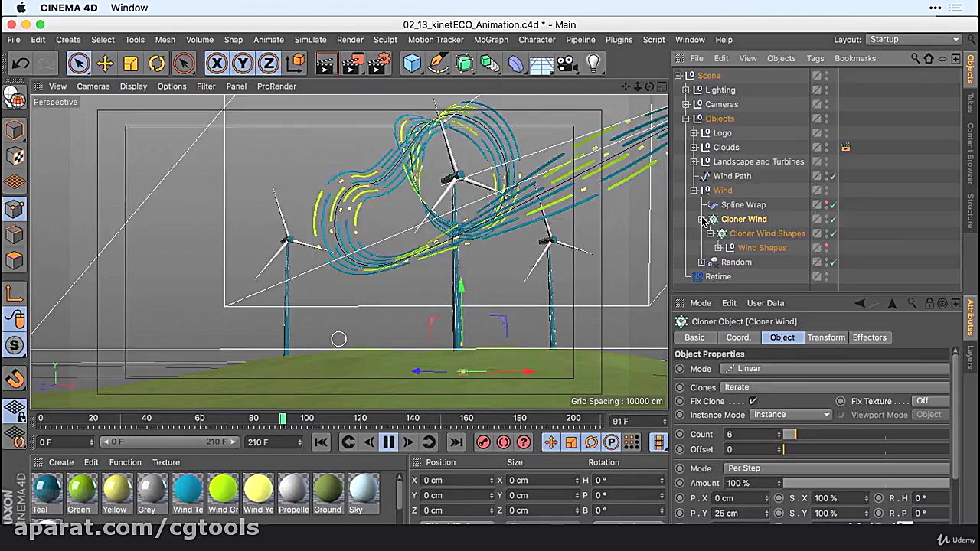Click the Undo arrow icon
This screenshot has width=980, height=551.
21,64
